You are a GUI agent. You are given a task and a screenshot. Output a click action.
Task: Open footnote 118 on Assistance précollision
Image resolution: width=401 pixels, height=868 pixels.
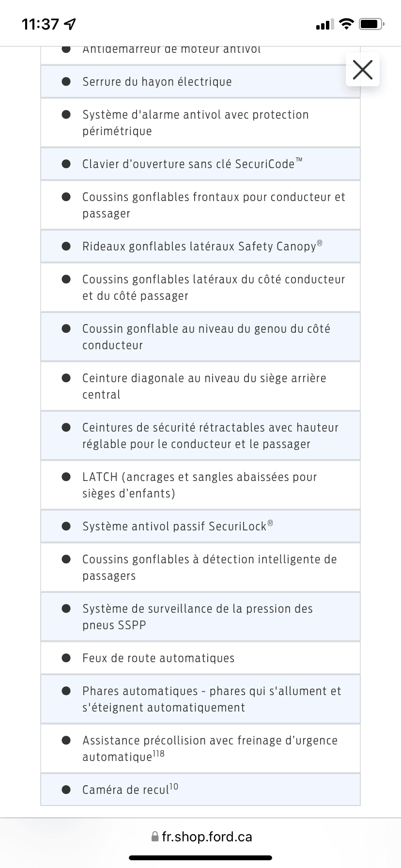158,754
